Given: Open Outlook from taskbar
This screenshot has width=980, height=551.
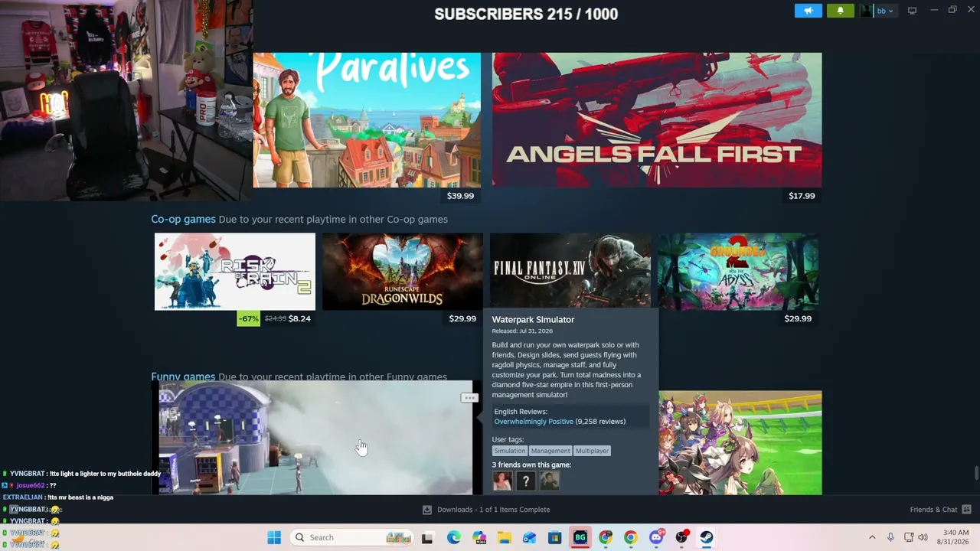Looking at the screenshot, I should pyautogui.click(x=530, y=537).
